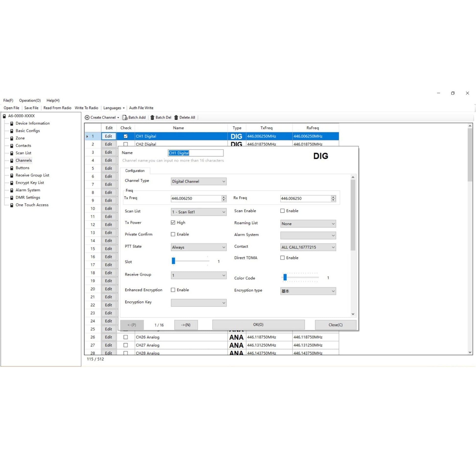The height and width of the screenshot is (476, 476).
Task: Enable the Direct TDMA checkbox
Action: (282, 258)
